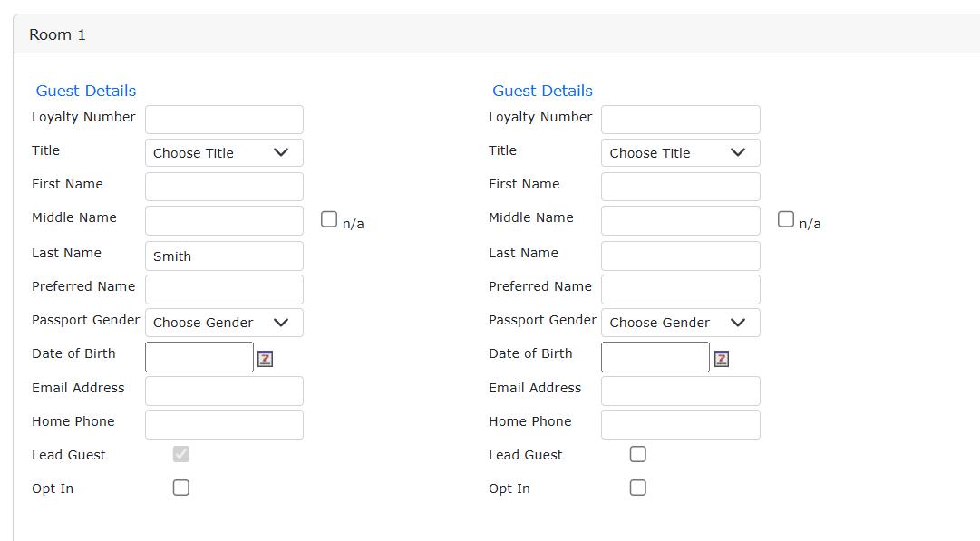Viewport: 980px width, 541px height.
Task: Click the left Guest Details heading
Action: (x=86, y=91)
